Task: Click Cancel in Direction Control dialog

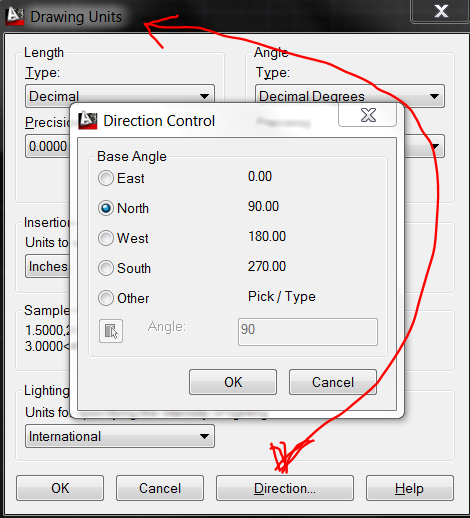Action: (333, 382)
